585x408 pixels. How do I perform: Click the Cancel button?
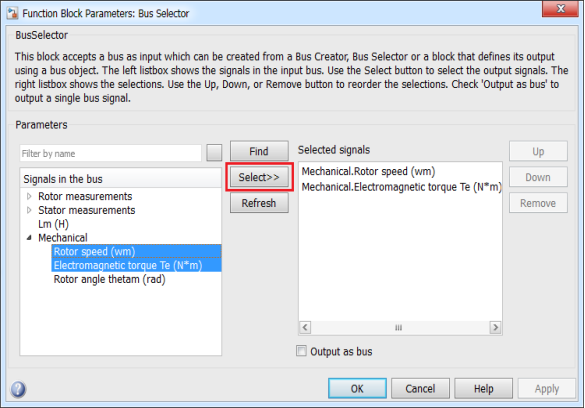point(420,389)
